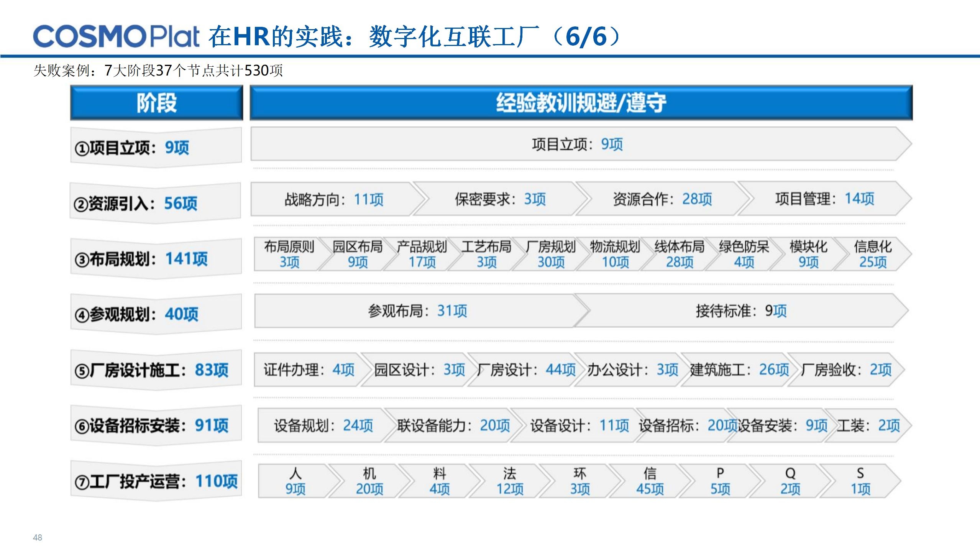Click the 战略方向 11项 arrow
Viewport: 980px width, 552px height.
(333, 199)
